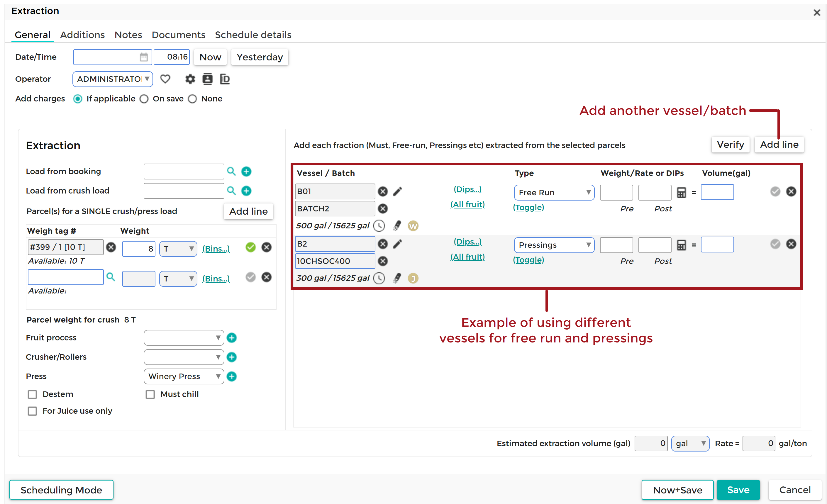Viewport: 827px width, 504px height.
Task: Go to the Schedule details tab
Action: tap(253, 35)
